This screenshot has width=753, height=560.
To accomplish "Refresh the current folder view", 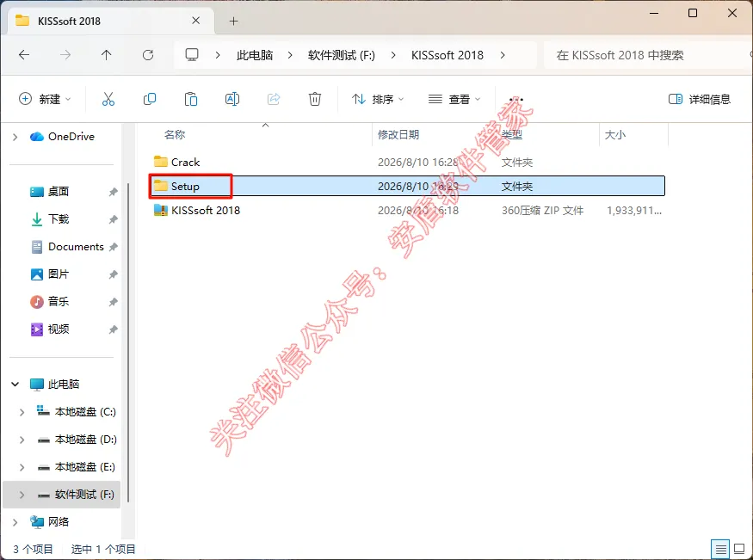I will point(148,55).
